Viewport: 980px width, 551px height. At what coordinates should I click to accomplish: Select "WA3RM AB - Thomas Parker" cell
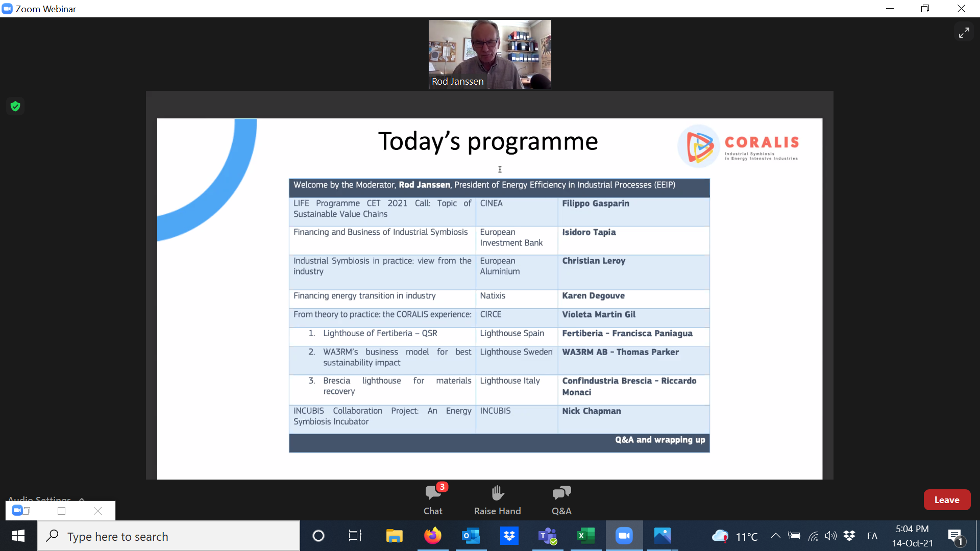(633, 360)
